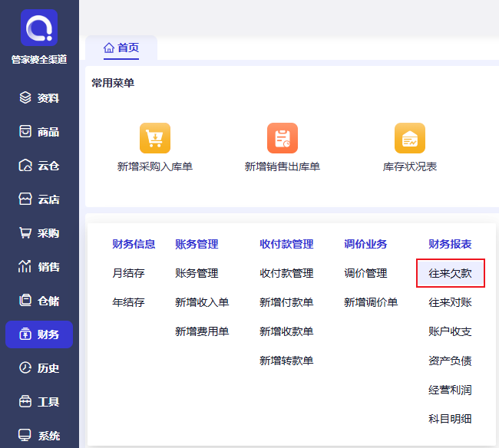Select the 财务 sidebar icon

(25, 334)
